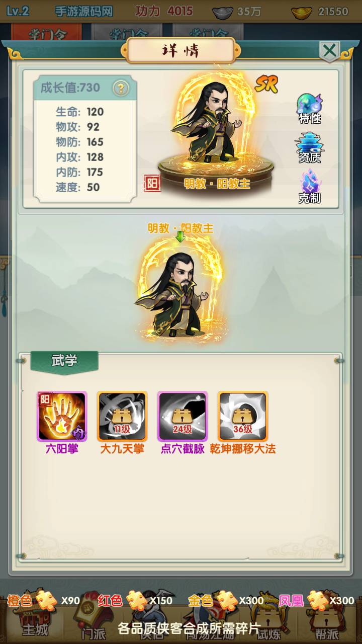Select the locked 点穴截脉 skill

(183, 416)
